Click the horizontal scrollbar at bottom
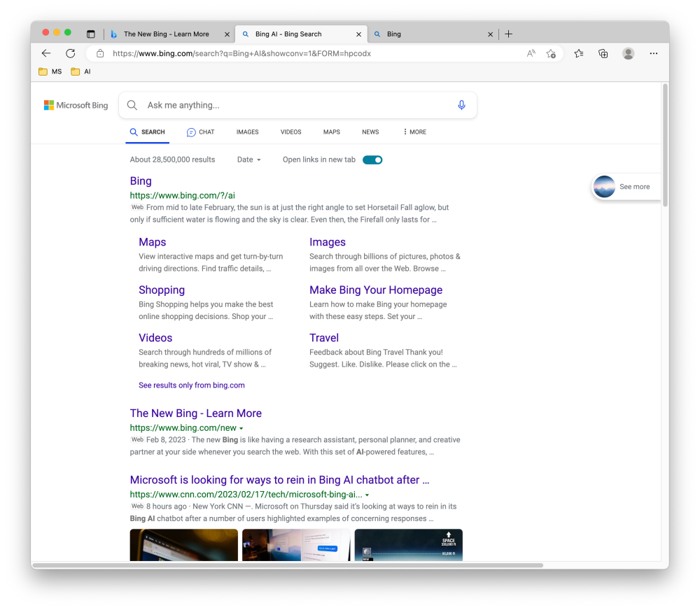Image resolution: width=700 pixels, height=610 pixels. [x=288, y=565]
